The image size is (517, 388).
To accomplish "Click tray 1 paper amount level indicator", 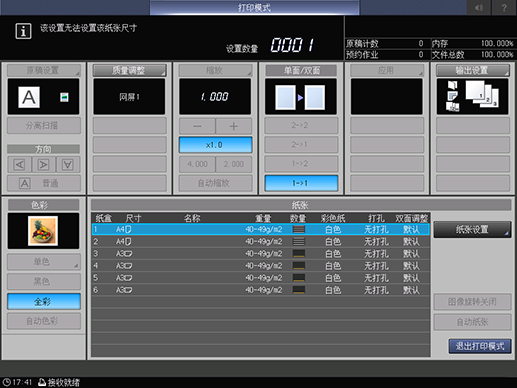I will coord(299,229).
